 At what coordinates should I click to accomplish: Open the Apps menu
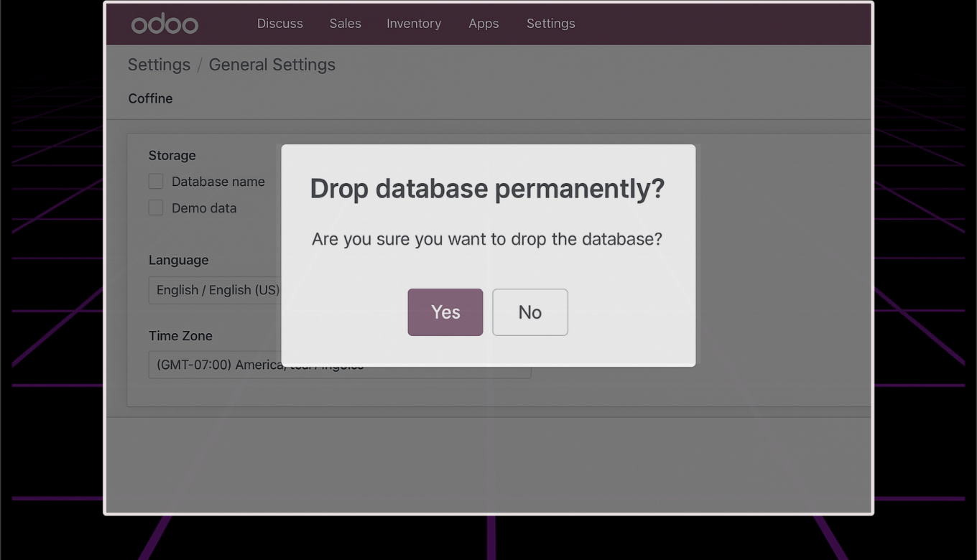[x=483, y=24]
